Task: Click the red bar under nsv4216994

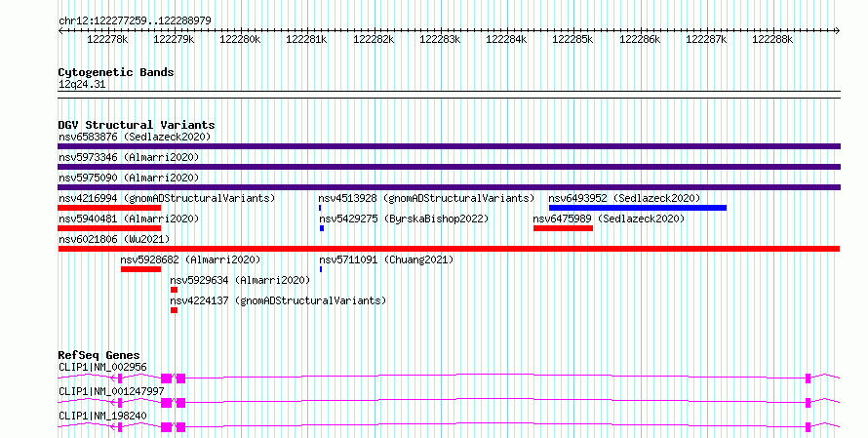Action: click(109, 208)
